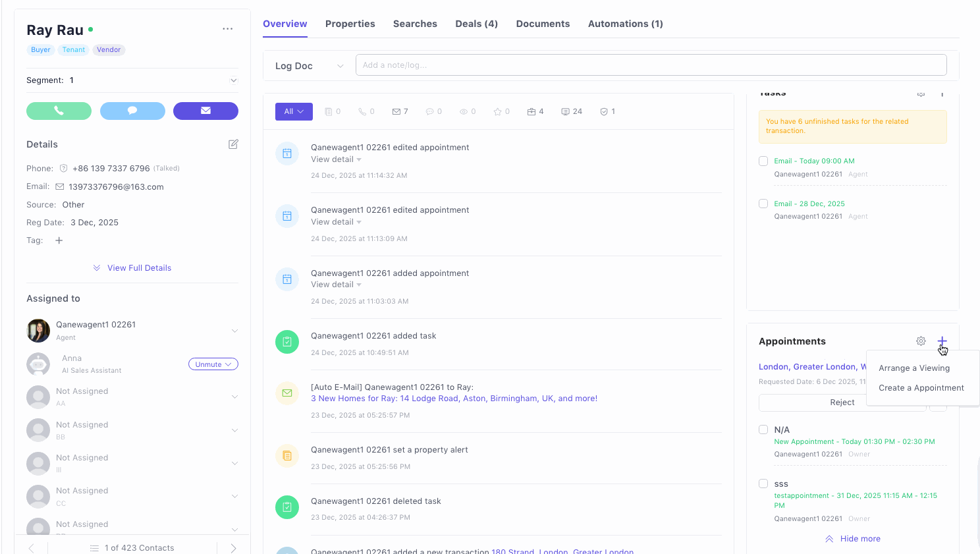Check the Email Today 09:00 AM task

pos(763,161)
